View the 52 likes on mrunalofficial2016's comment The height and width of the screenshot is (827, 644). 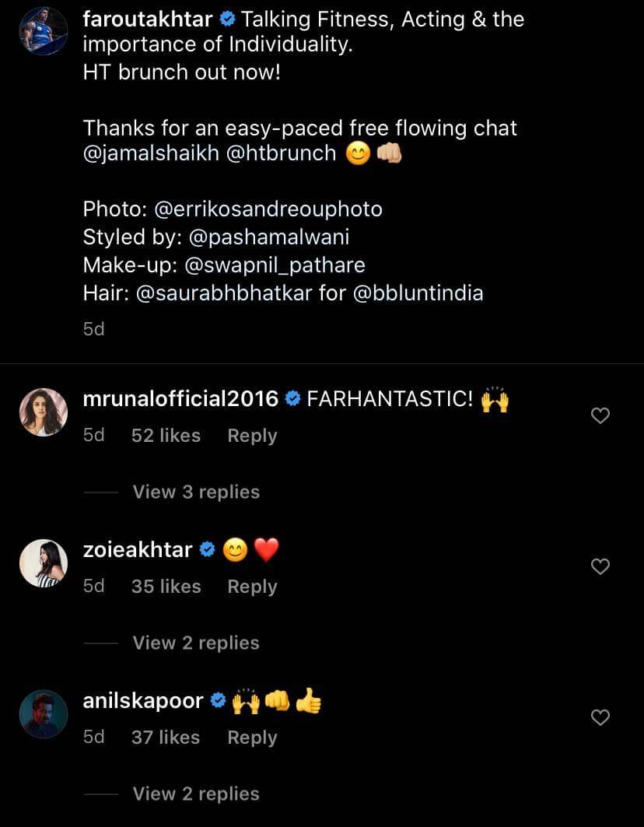tap(166, 436)
